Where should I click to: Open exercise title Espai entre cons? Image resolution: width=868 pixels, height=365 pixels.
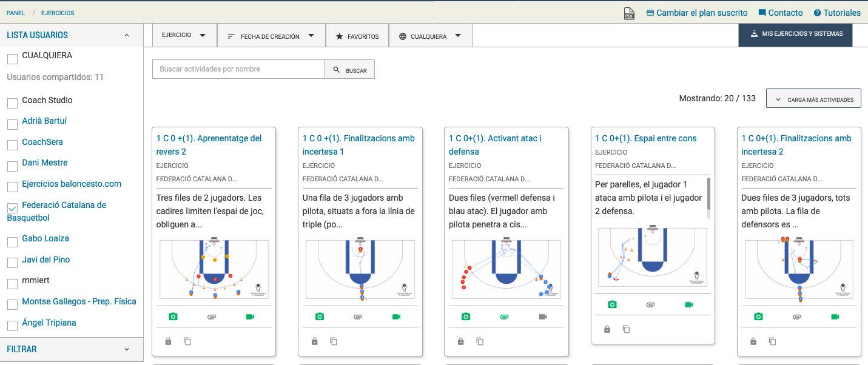(x=646, y=138)
